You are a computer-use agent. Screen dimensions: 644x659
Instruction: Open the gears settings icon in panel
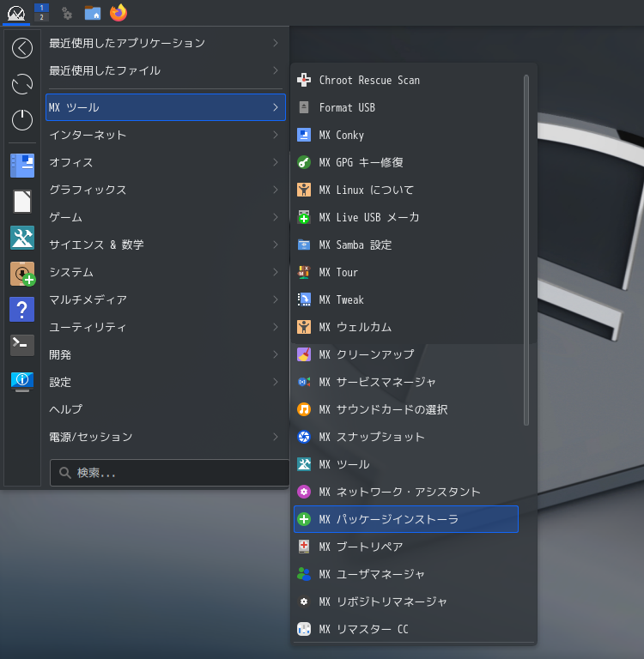coord(67,13)
